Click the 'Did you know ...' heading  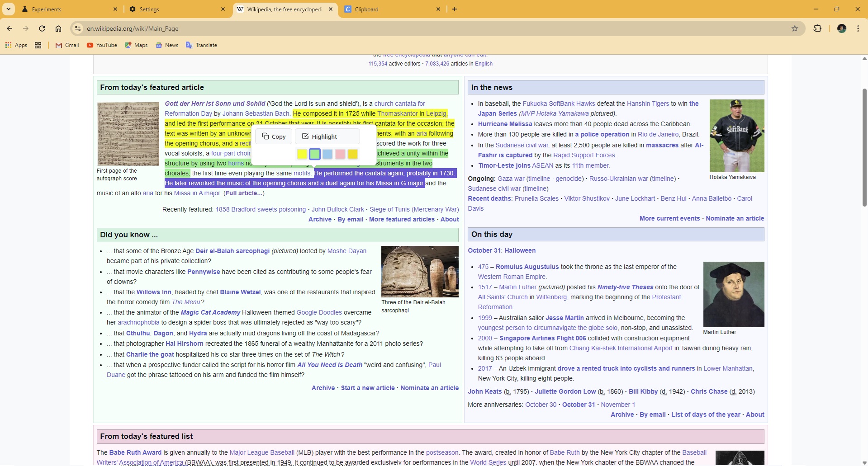[129, 235]
